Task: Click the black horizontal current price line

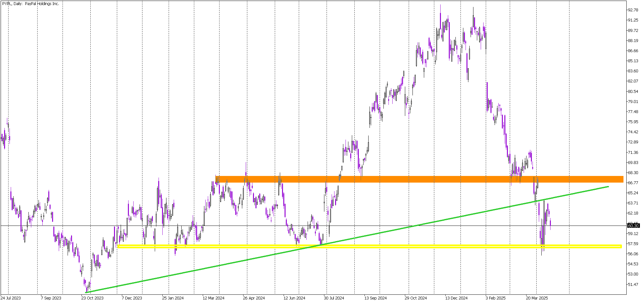Action: (x=313, y=226)
